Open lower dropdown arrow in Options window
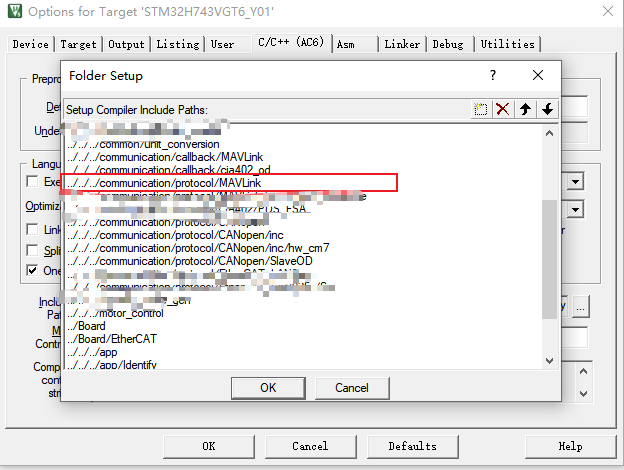This screenshot has width=624, height=470. (576, 210)
